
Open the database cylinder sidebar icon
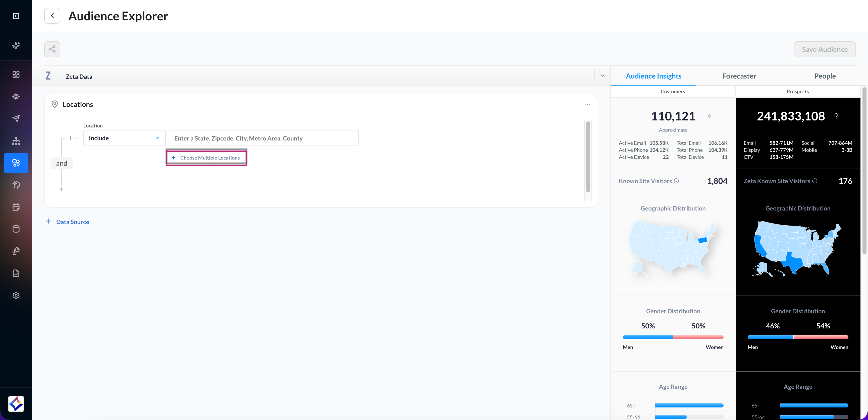pos(16,229)
